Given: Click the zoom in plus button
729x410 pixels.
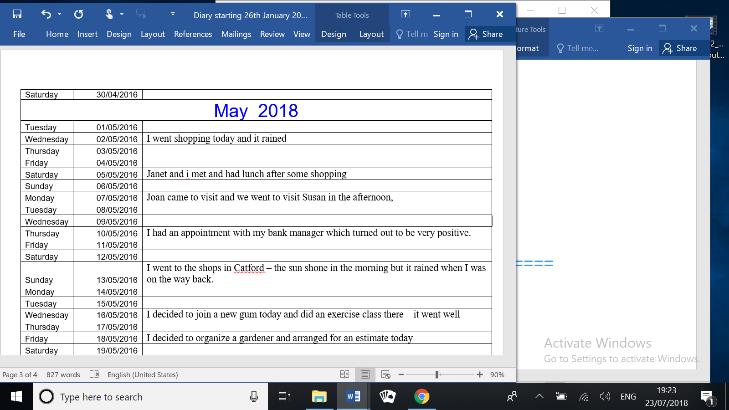Looking at the screenshot, I should point(480,374).
